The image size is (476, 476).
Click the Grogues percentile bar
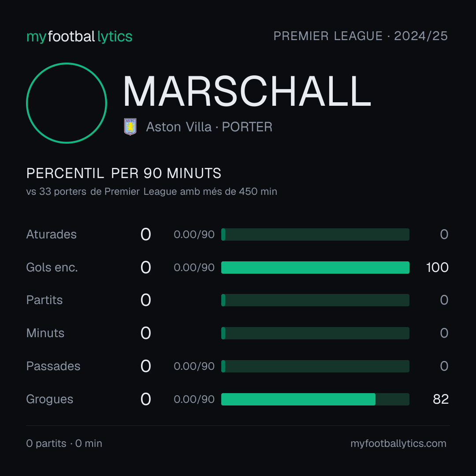click(x=315, y=399)
